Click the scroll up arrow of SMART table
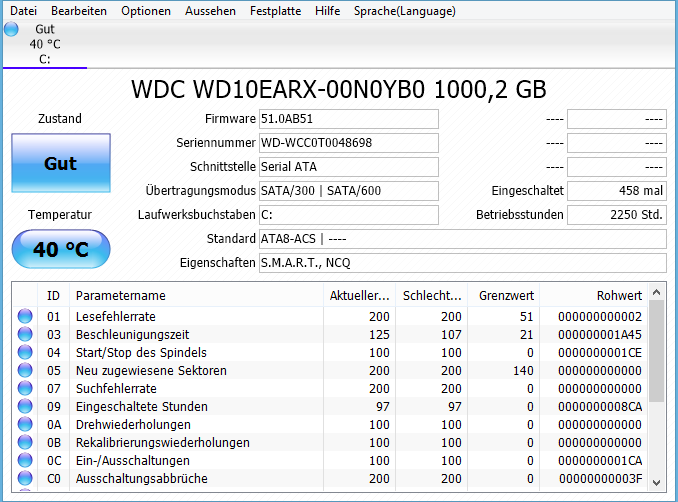Image resolution: width=678 pixels, height=502 pixels. [x=656, y=293]
